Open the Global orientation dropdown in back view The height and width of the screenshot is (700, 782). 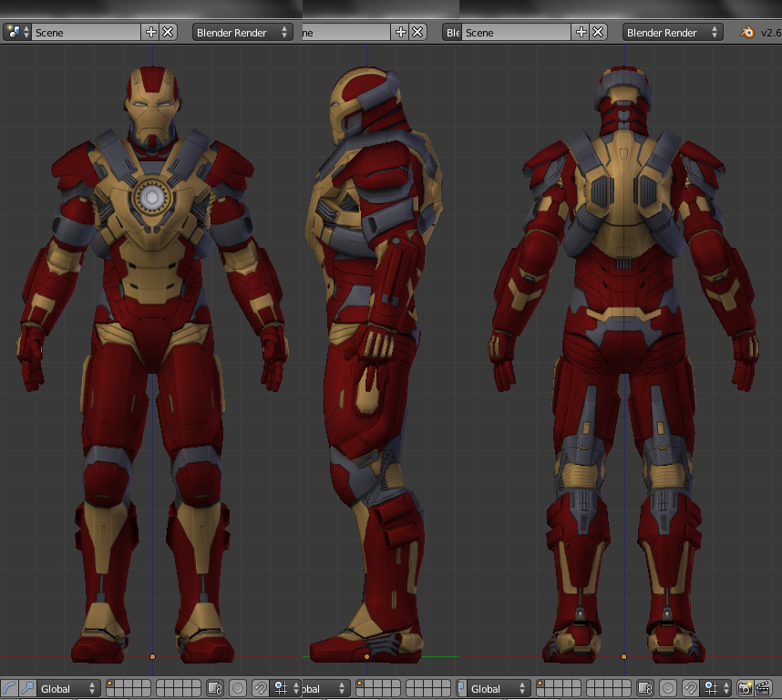click(499, 688)
